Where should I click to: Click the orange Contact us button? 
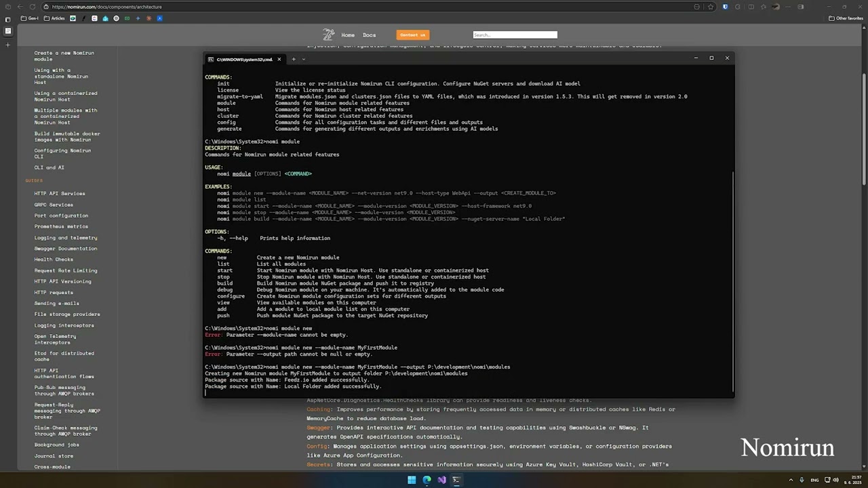[x=413, y=35]
